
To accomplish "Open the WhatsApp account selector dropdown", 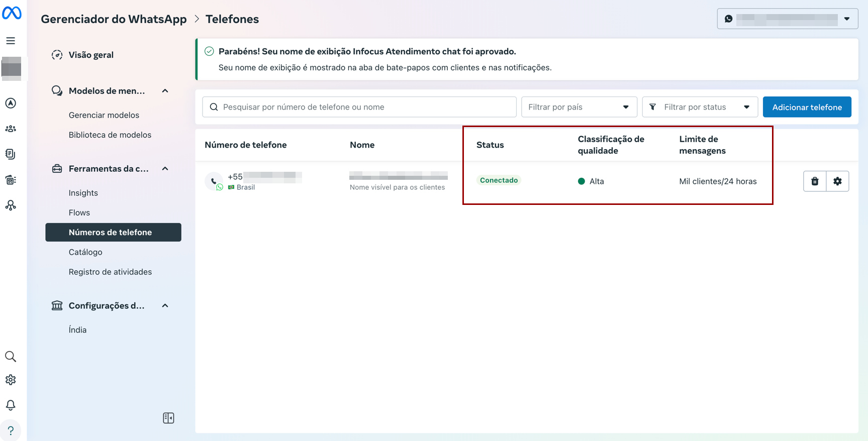I will tap(787, 19).
